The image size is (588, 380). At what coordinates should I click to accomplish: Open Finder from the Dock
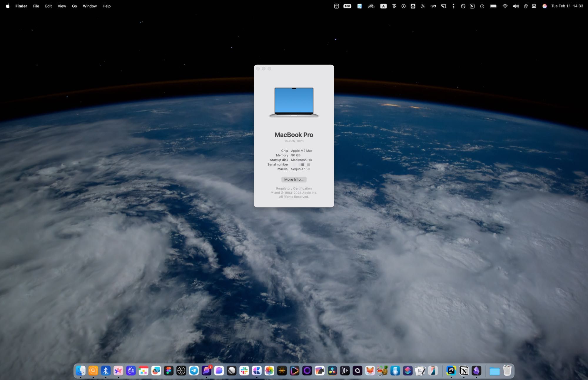tap(81, 371)
